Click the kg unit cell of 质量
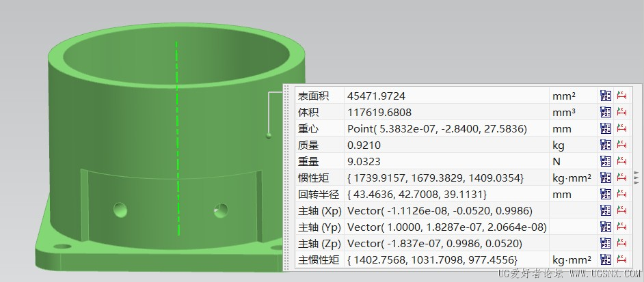644x282 pixels. tap(573, 145)
